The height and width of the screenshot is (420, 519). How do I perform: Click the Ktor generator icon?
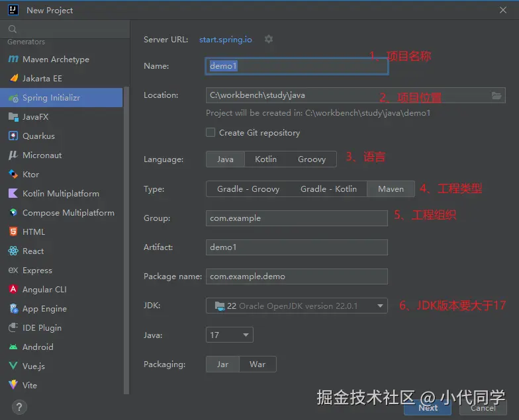[x=13, y=175]
